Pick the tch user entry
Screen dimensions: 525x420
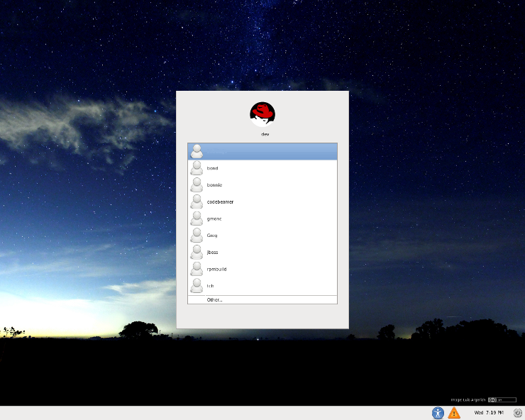point(210,286)
